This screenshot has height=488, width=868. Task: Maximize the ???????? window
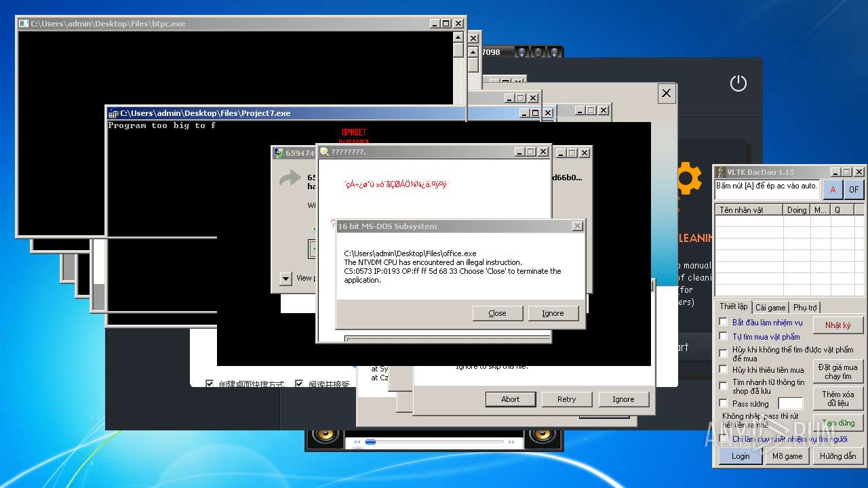[x=531, y=152]
